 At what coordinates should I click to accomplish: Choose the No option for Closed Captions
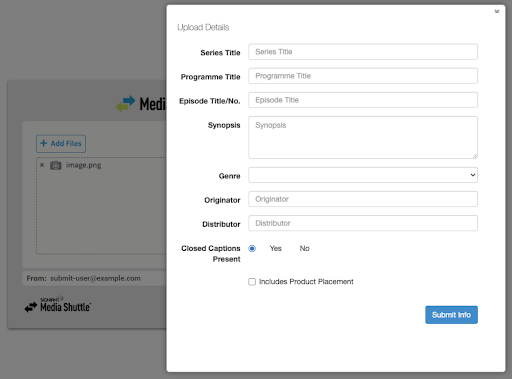304,248
